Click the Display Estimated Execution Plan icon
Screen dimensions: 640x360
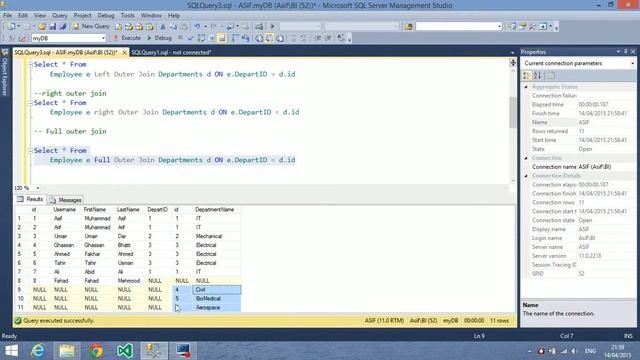[201, 38]
